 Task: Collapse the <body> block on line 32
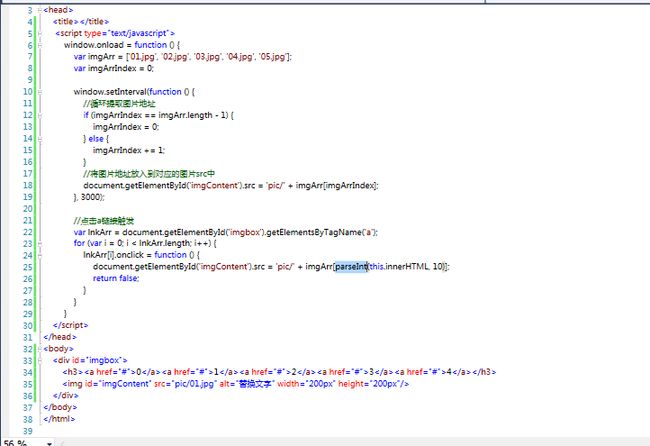(40, 349)
